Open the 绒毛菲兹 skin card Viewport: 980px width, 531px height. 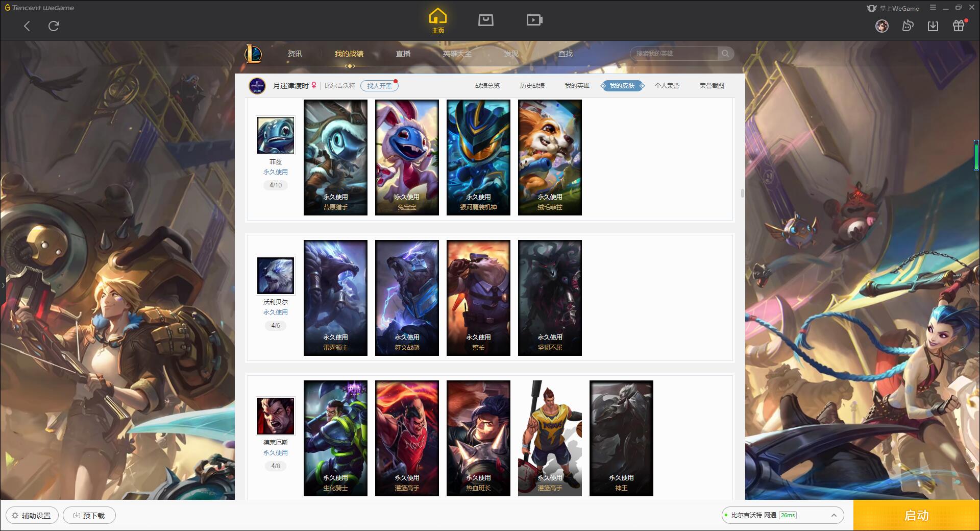(x=550, y=157)
